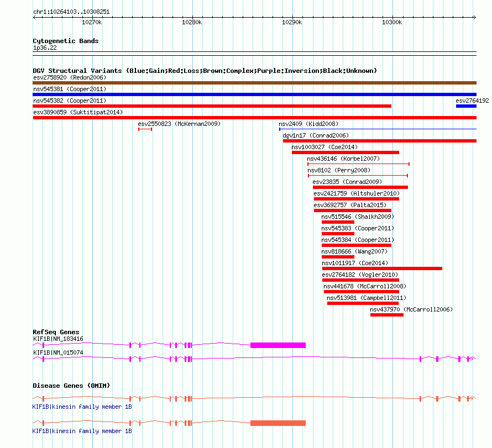This screenshot has width=492, height=448.
Task: Click the ruler's right arrow end
Action: 474,17
